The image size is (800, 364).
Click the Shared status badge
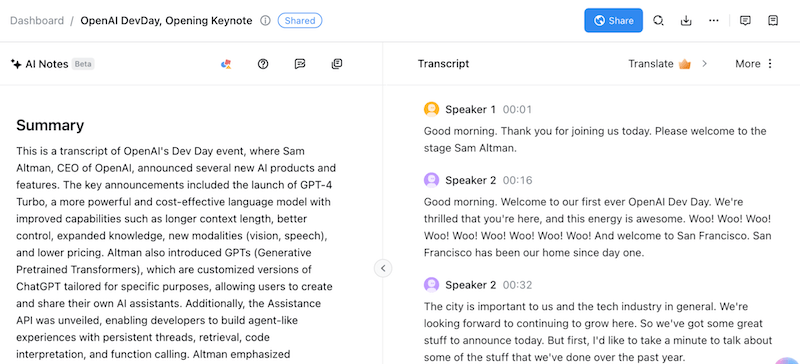click(x=299, y=20)
